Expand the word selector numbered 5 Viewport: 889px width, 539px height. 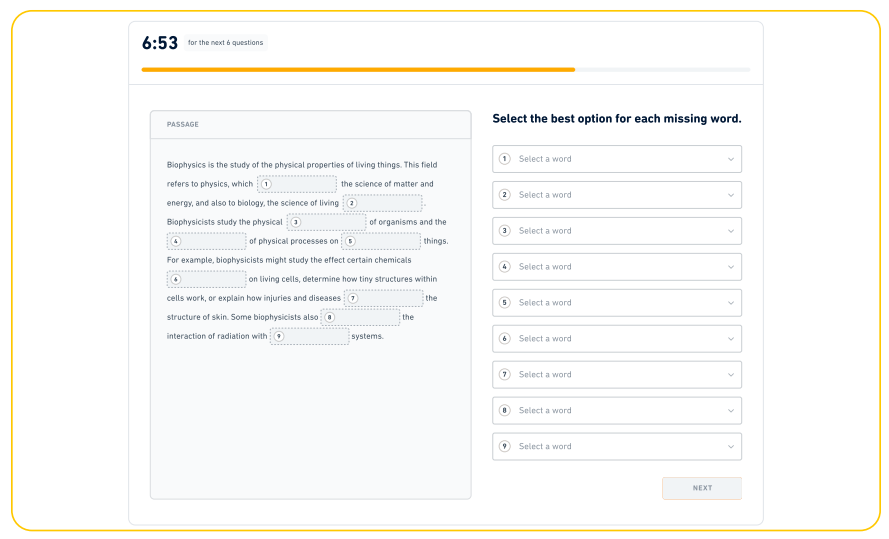point(616,303)
